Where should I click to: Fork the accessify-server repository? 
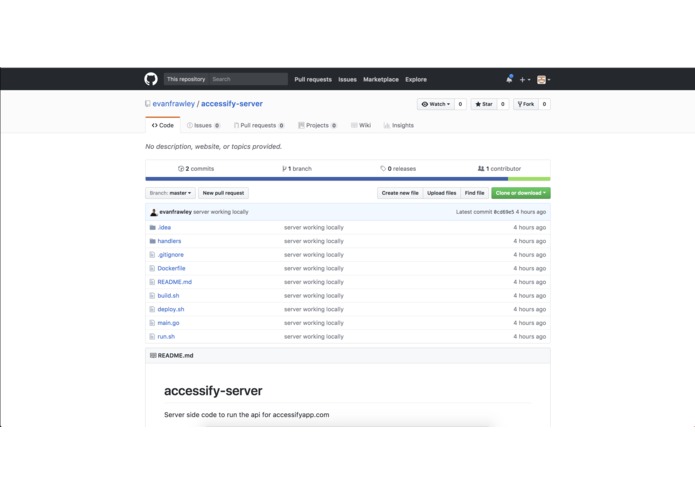526,104
